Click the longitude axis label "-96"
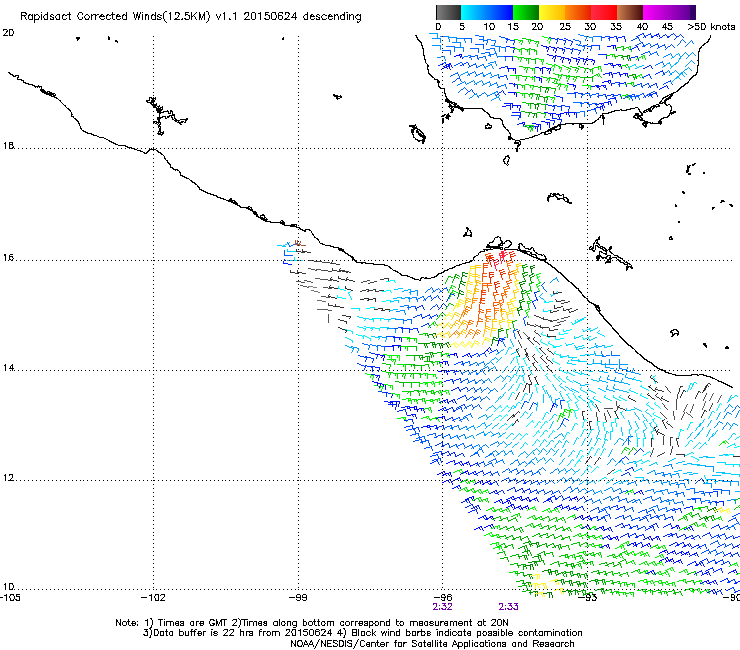This screenshot has height=650, width=740. point(443,598)
